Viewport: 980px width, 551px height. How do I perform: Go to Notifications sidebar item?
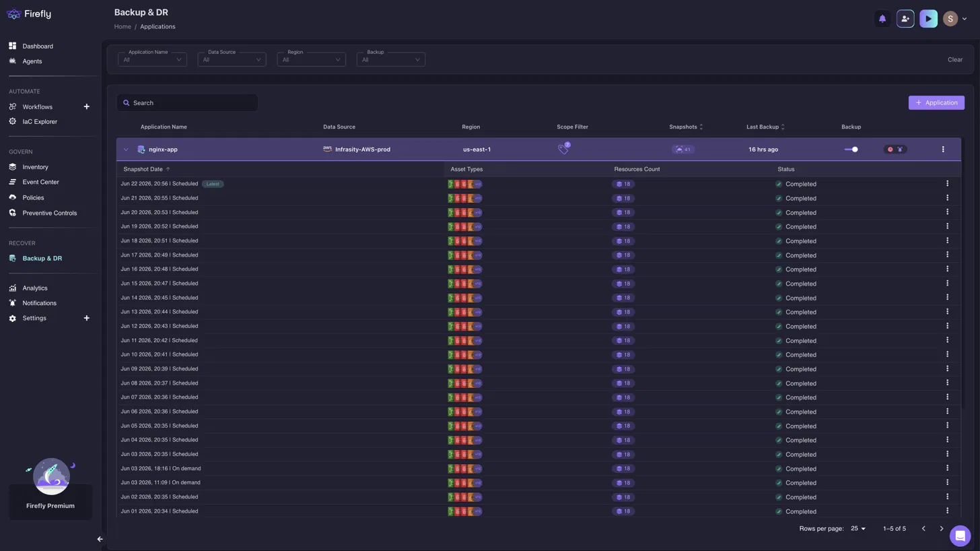pyautogui.click(x=39, y=303)
